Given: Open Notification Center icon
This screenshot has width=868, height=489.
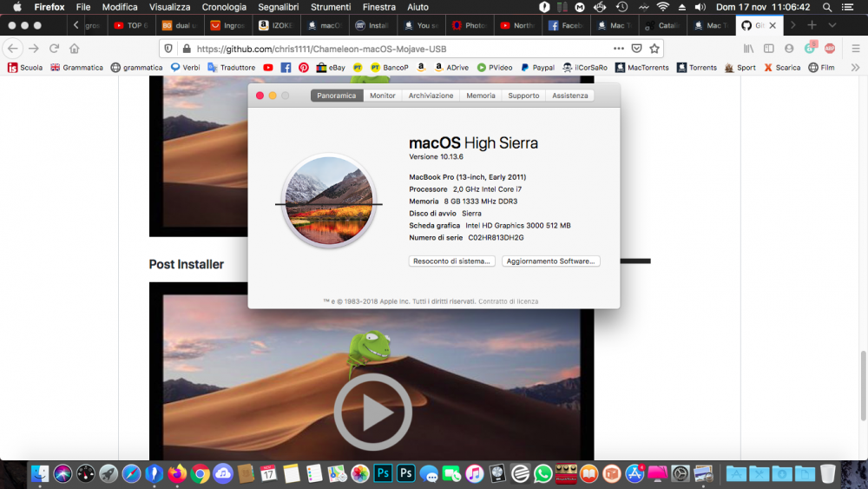Looking at the screenshot, I should (847, 7).
